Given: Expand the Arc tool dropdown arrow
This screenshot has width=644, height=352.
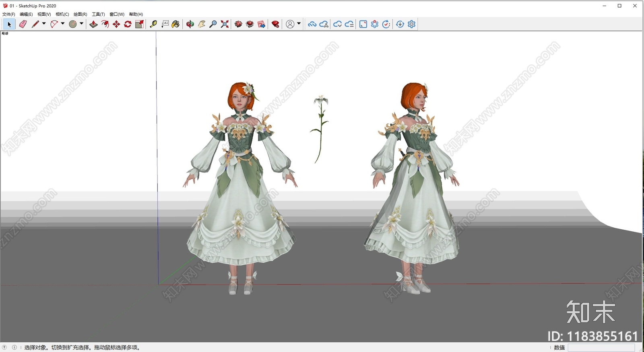Looking at the screenshot, I should [x=63, y=24].
